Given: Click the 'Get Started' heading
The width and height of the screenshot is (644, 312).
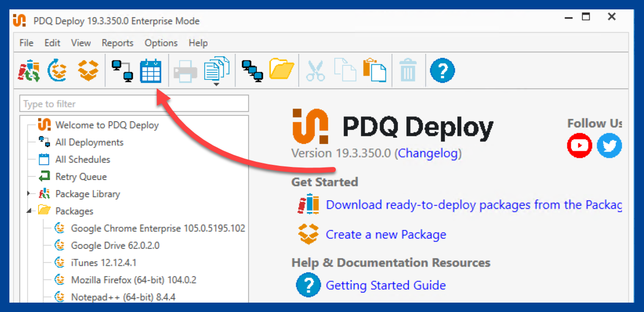Looking at the screenshot, I should pyautogui.click(x=325, y=182).
